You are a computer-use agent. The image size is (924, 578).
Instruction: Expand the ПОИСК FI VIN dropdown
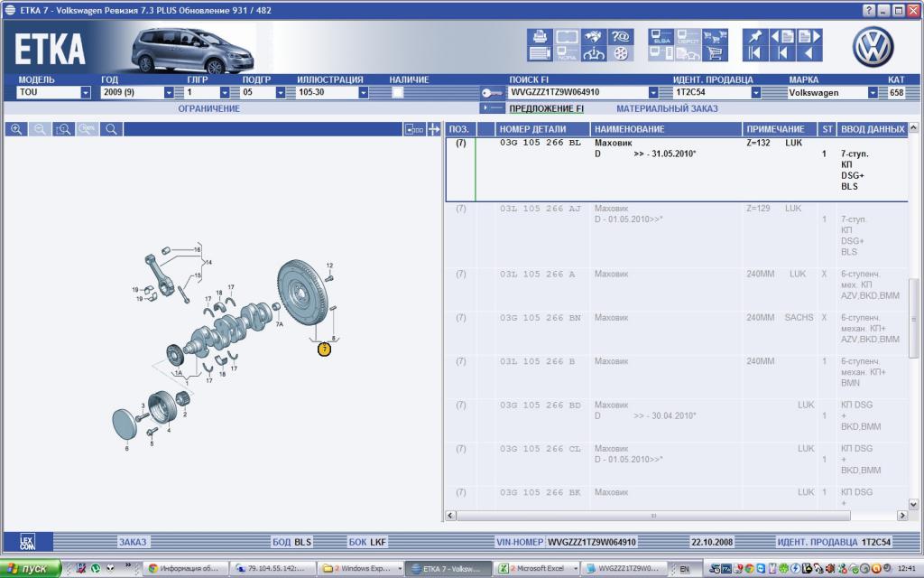653,93
